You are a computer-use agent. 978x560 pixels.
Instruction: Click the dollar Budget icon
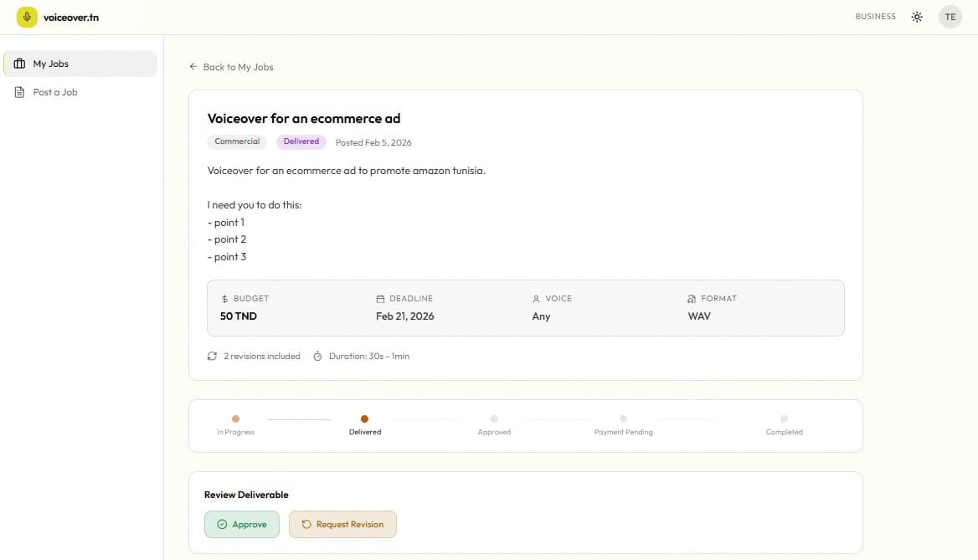tap(224, 299)
